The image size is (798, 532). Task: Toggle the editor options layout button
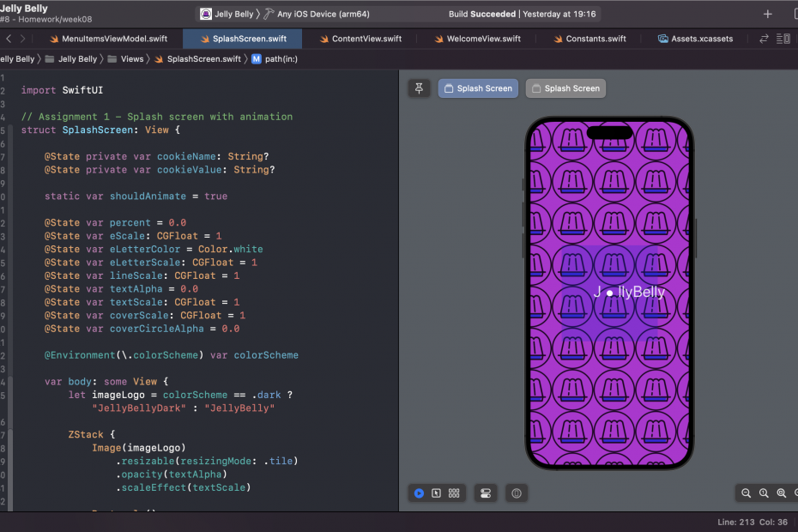pos(783,39)
